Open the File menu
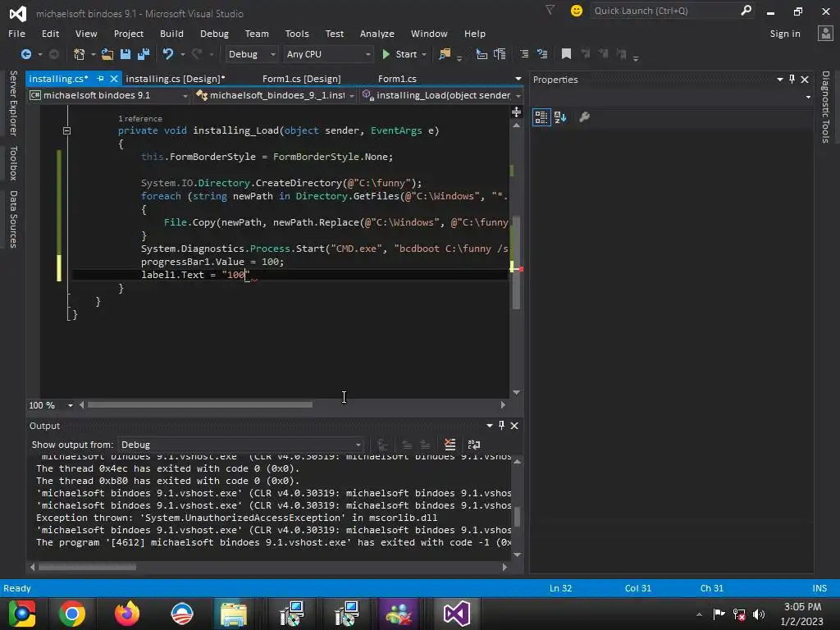The image size is (840, 630). [16, 33]
